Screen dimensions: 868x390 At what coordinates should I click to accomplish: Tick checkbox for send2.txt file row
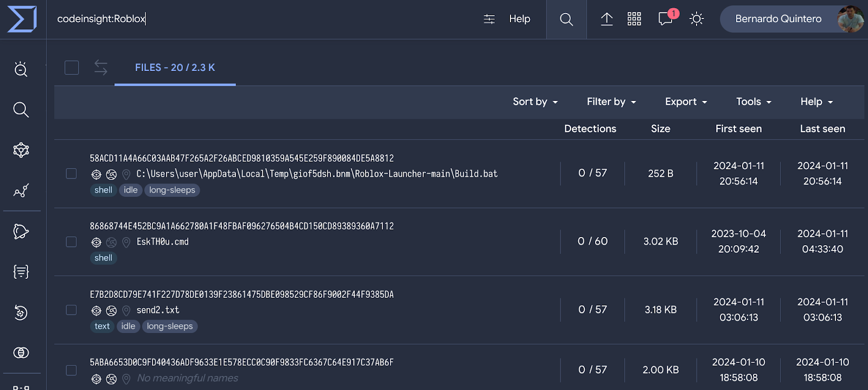click(x=71, y=310)
